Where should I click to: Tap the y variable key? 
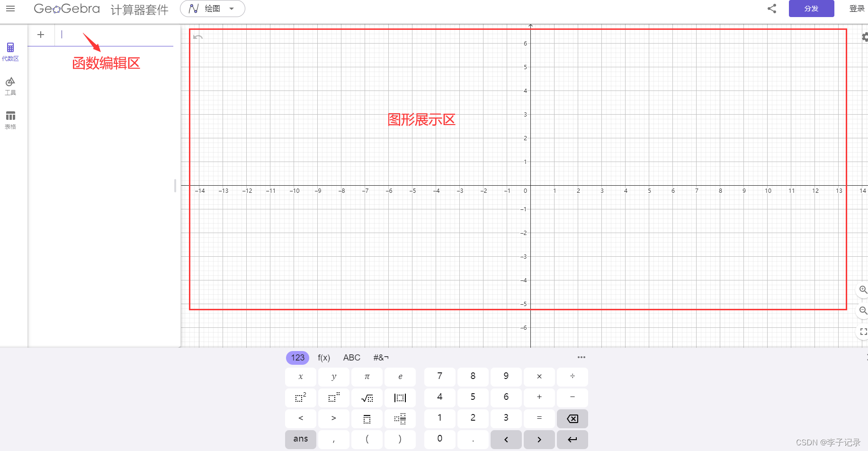pos(334,377)
